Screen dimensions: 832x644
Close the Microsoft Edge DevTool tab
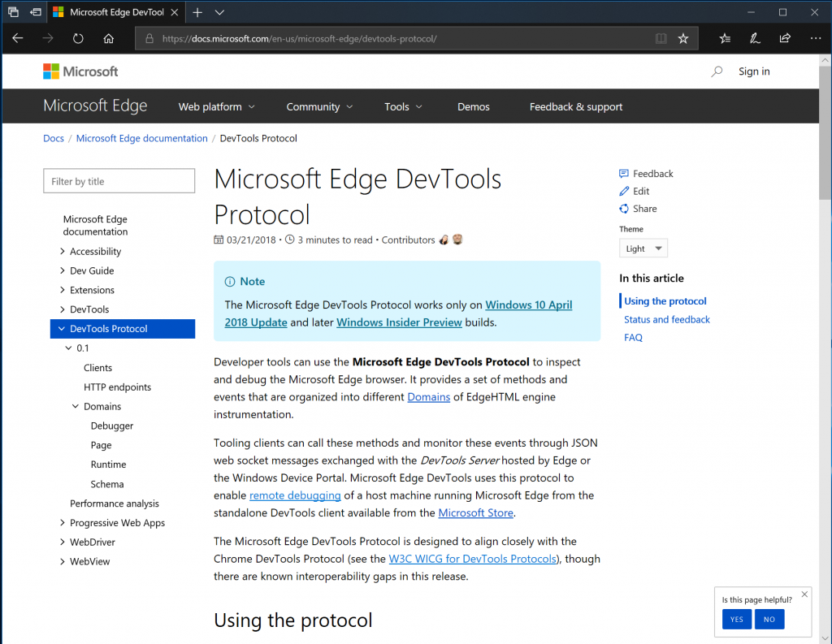coord(174,12)
